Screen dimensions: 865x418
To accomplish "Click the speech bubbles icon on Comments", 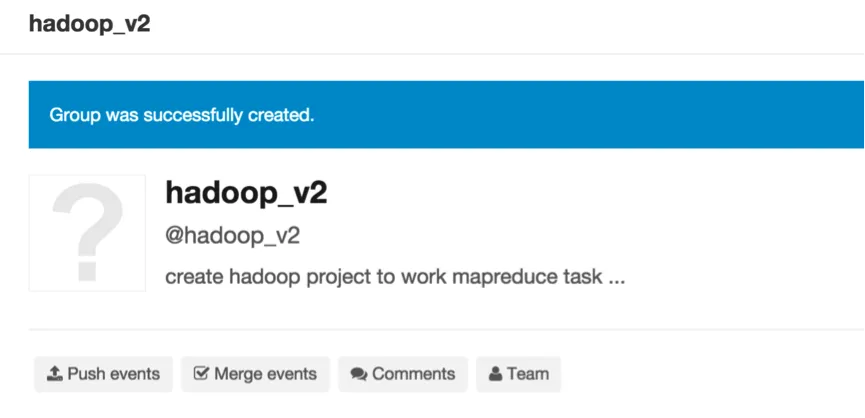I will pos(359,375).
